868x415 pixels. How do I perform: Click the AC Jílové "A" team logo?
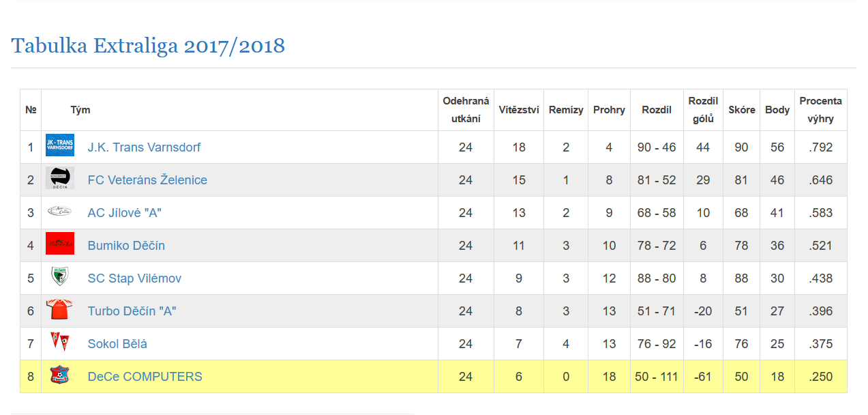tap(60, 212)
